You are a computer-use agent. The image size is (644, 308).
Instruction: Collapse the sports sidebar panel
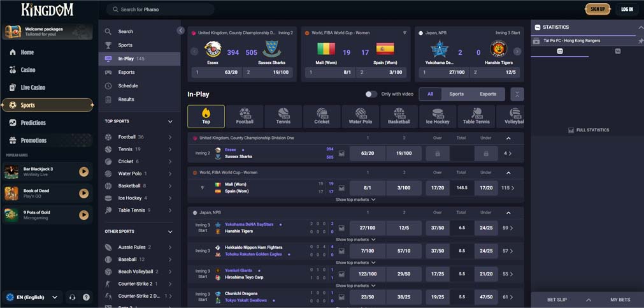pos(180,31)
